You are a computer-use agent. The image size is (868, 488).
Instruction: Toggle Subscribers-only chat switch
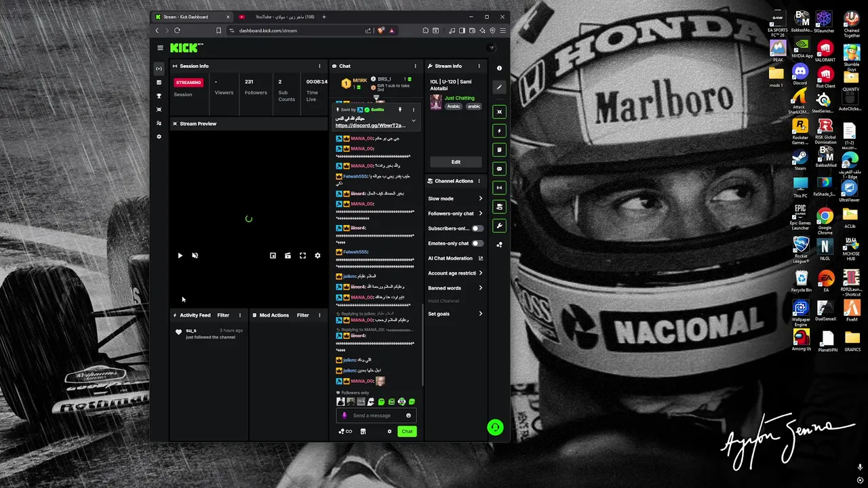pyautogui.click(x=478, y=228)
